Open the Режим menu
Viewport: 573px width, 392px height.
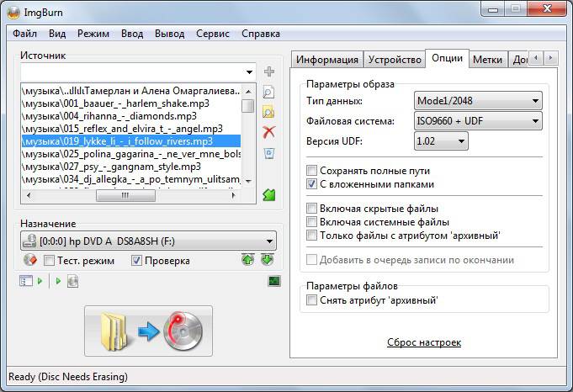pos(93,34)
